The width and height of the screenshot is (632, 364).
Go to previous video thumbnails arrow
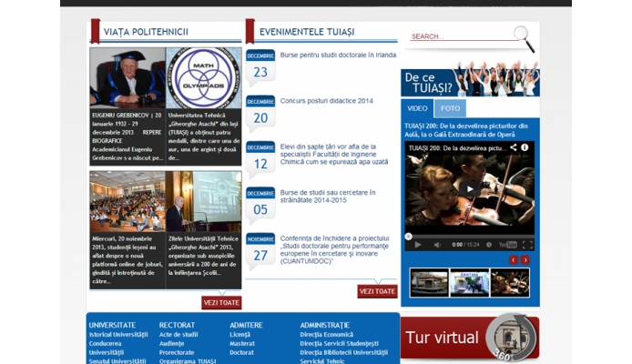[514, 259]
